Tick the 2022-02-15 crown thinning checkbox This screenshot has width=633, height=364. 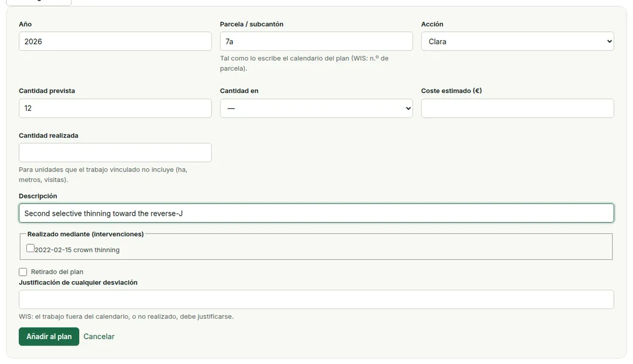pyautogui.click(x=31, y=248)
